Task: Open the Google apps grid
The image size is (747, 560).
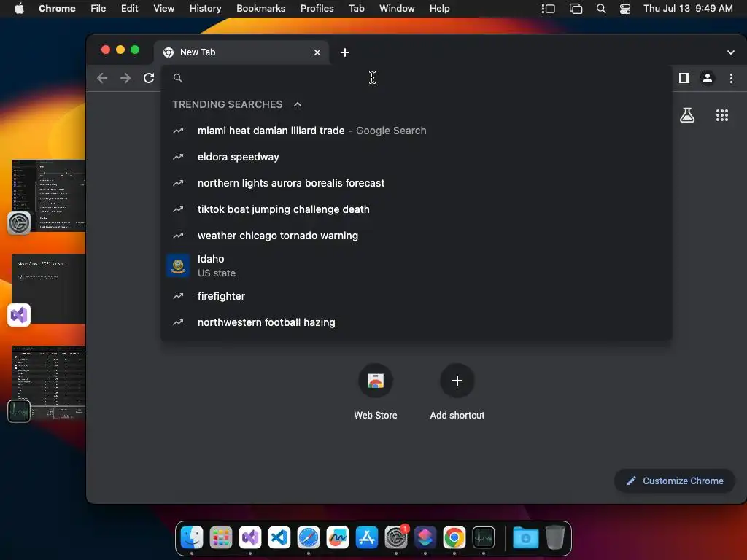Action: [x=722, y=115]
